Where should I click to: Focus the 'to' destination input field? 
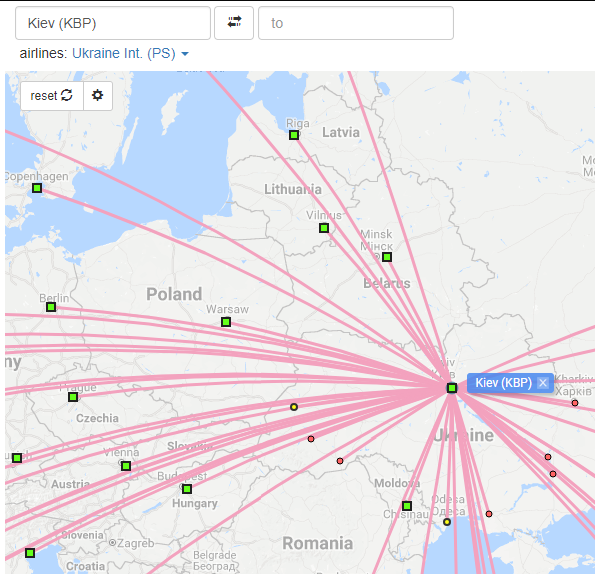pyautogui.click(x=356, y=23)
